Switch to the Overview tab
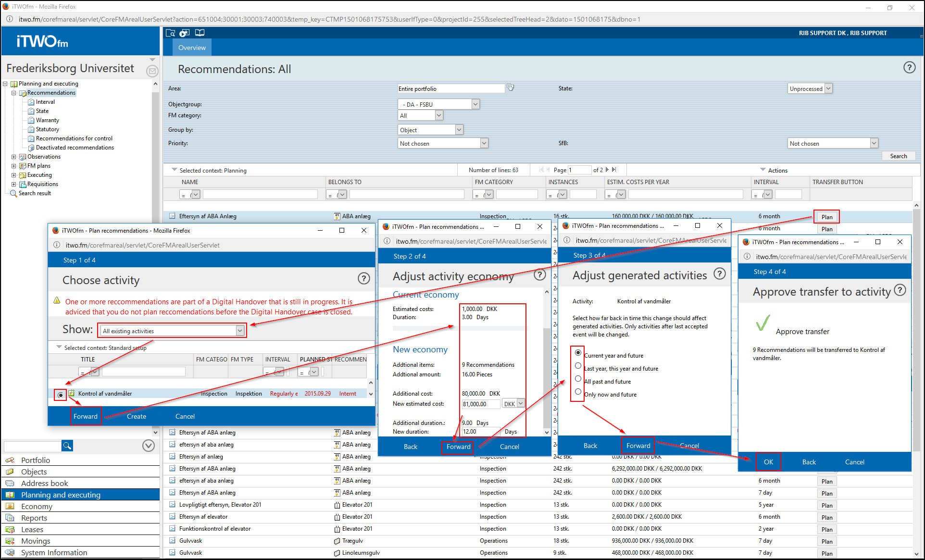 coord(192,48)
